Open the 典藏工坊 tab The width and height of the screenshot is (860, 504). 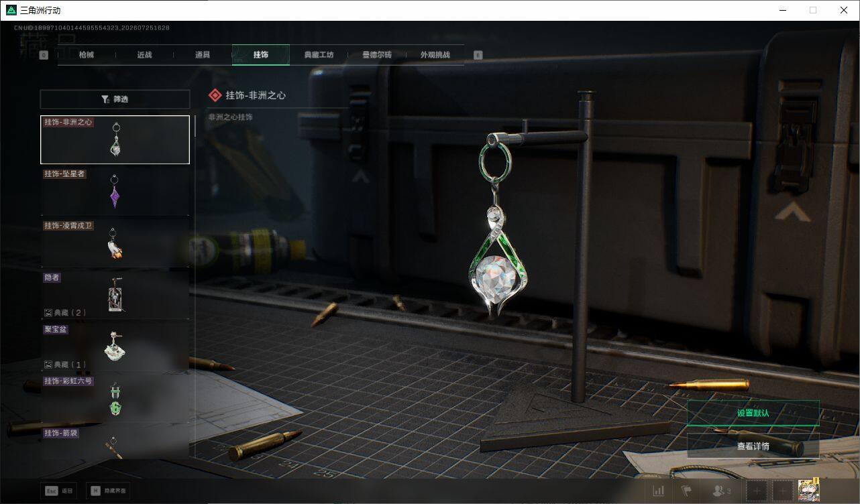click(x=319, y=55)
